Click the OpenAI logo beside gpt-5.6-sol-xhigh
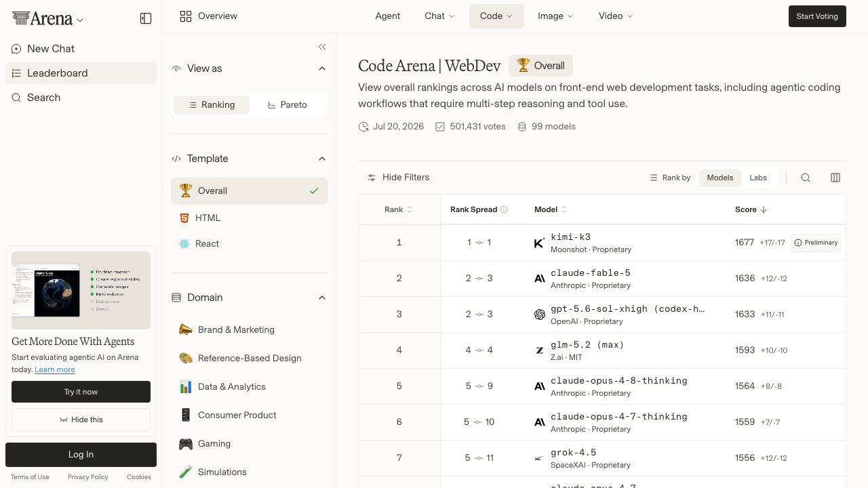 [540, 314]
